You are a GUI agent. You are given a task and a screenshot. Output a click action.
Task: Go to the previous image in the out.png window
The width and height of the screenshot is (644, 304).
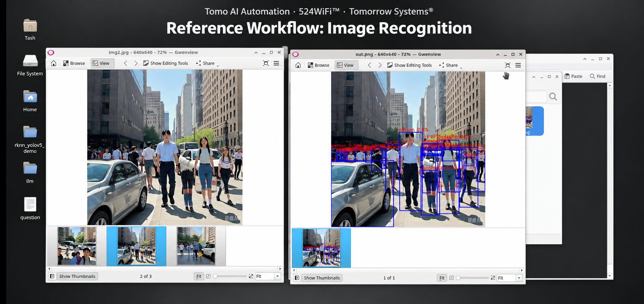pyautogui.click(x=369, y=65)
